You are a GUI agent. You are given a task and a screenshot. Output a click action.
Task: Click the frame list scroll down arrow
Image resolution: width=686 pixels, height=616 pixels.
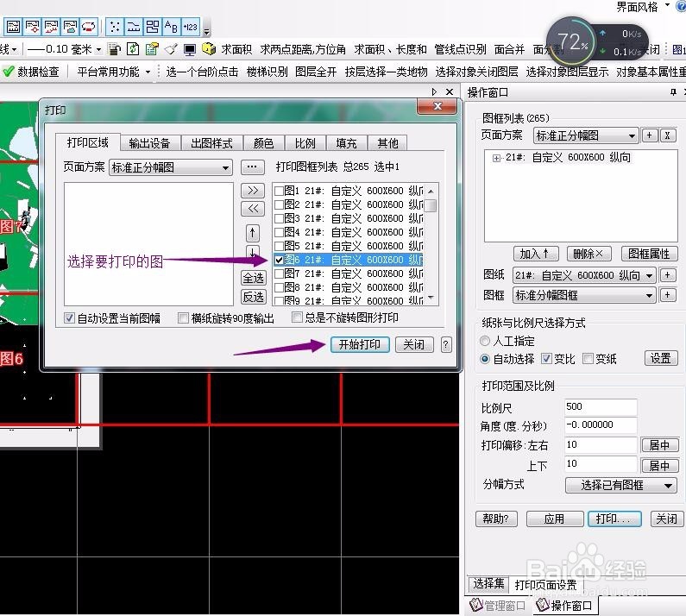point(431,298)
